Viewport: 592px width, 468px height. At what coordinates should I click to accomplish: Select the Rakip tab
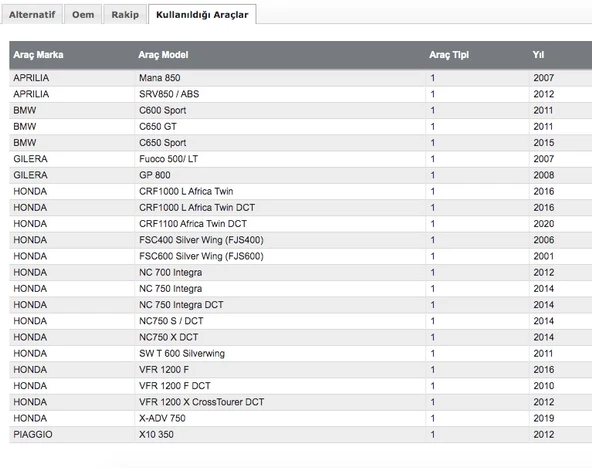pos(125,14)
